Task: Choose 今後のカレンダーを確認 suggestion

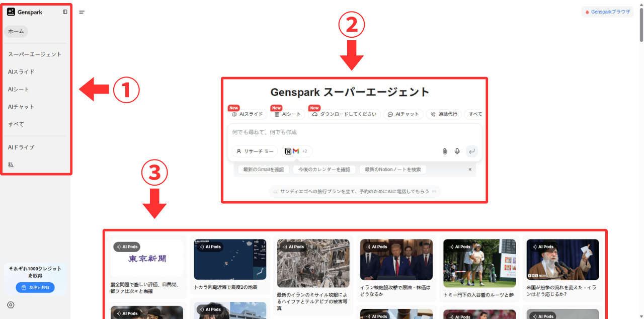Action: pos(324,170)
